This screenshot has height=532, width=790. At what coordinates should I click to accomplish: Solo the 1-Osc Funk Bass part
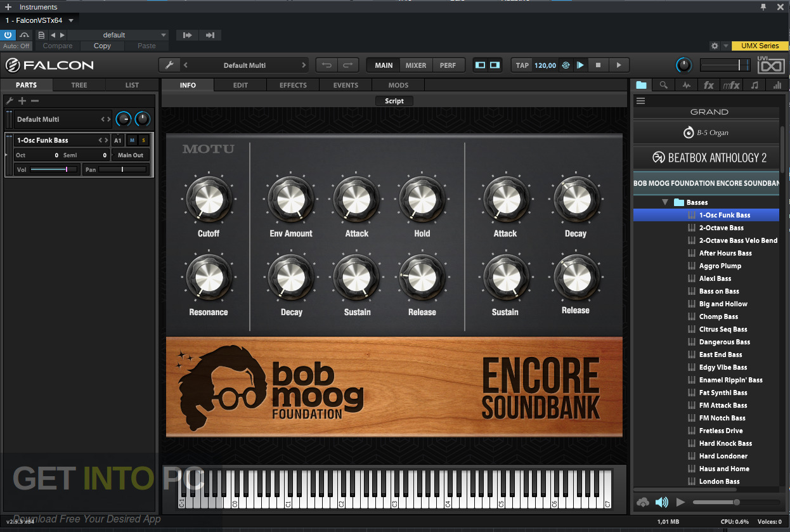(x=143, y=140)
